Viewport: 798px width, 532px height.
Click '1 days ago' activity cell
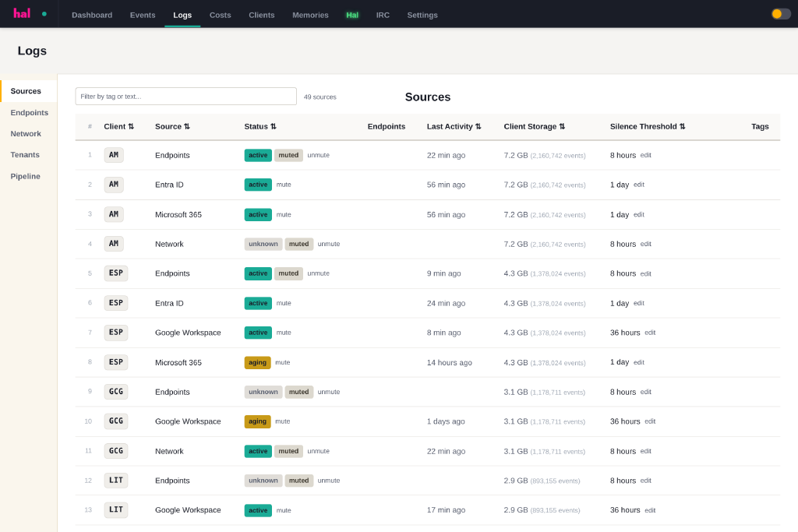coord(446,421)
